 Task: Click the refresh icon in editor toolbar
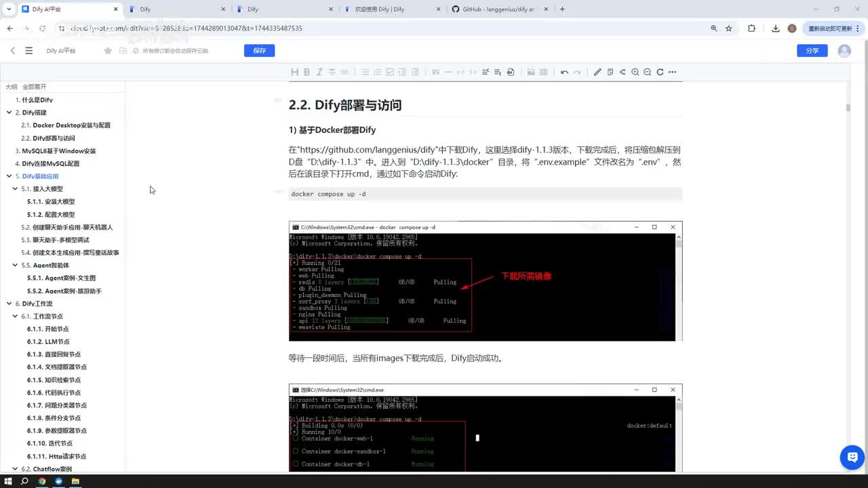(660, 72)
